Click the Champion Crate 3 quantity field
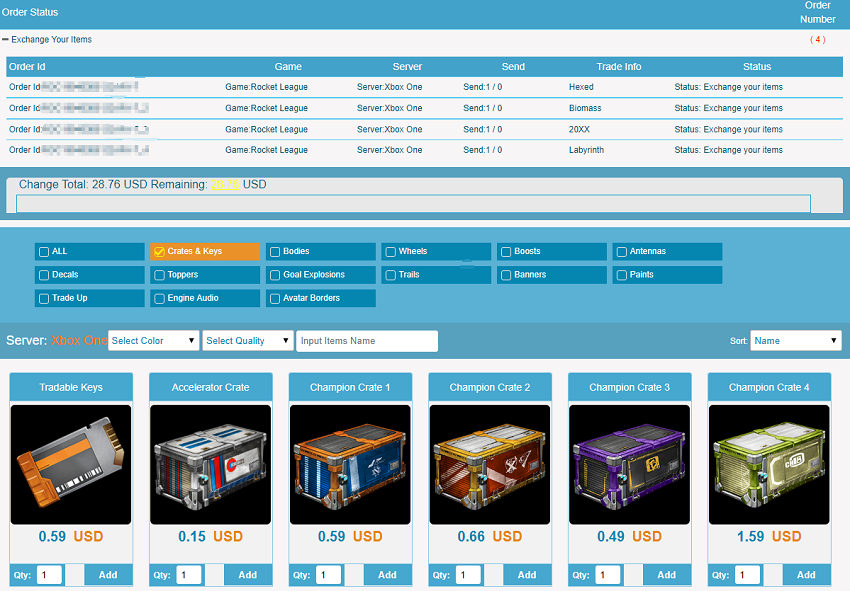This screenshot has height=591, width=850. coord(608,575)
